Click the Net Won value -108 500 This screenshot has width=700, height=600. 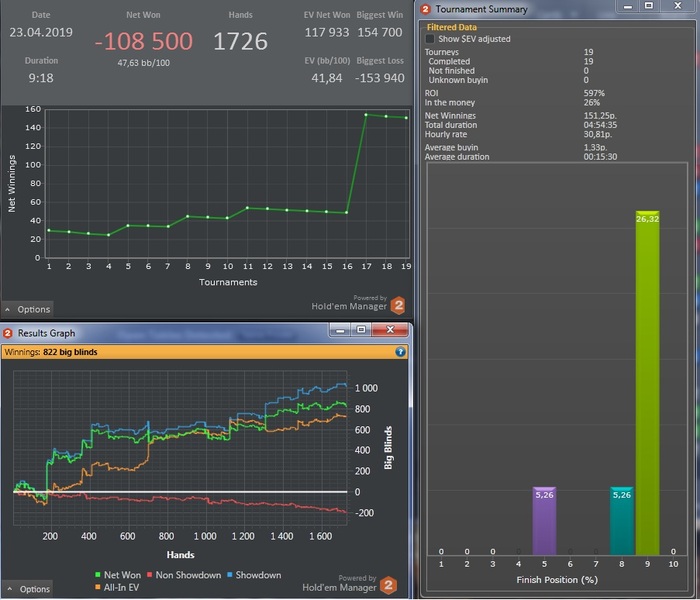tap(143, 41)
